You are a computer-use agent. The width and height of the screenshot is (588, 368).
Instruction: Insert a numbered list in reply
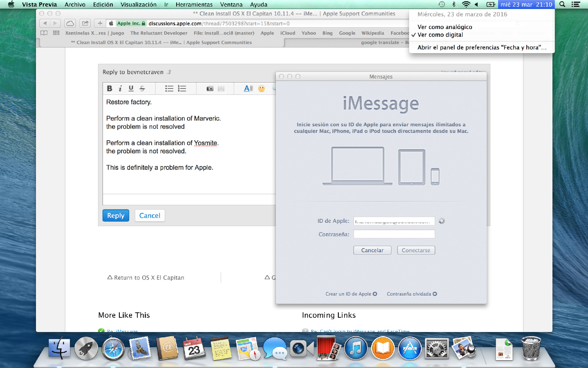coord(182,88)
